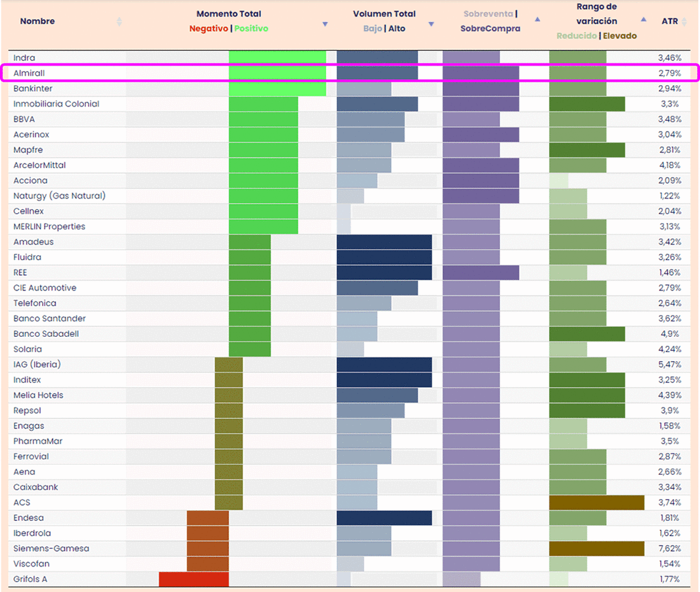Select Banco Santander row
This screenshot has width=700, height=592.
50,318
